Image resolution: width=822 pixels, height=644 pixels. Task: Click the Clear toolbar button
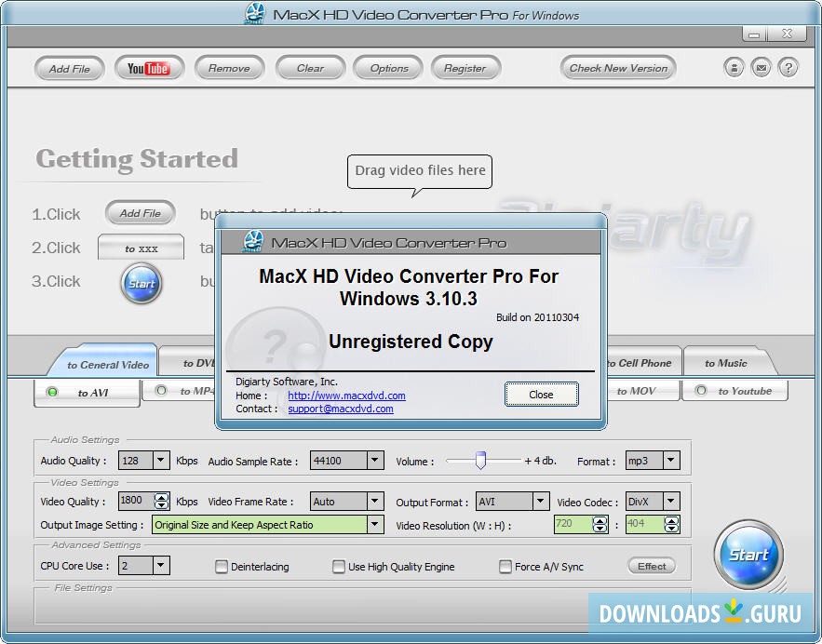pyautogui.click(x=310, y=68)
